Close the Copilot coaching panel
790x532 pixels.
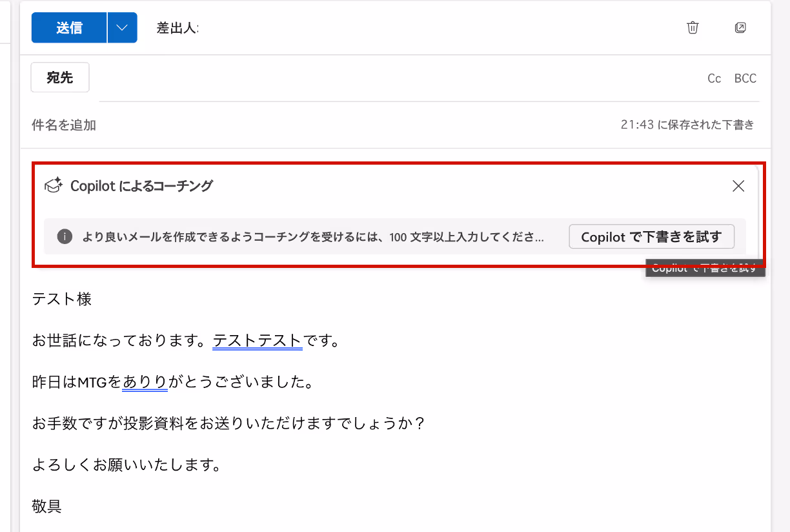[739, 186]
